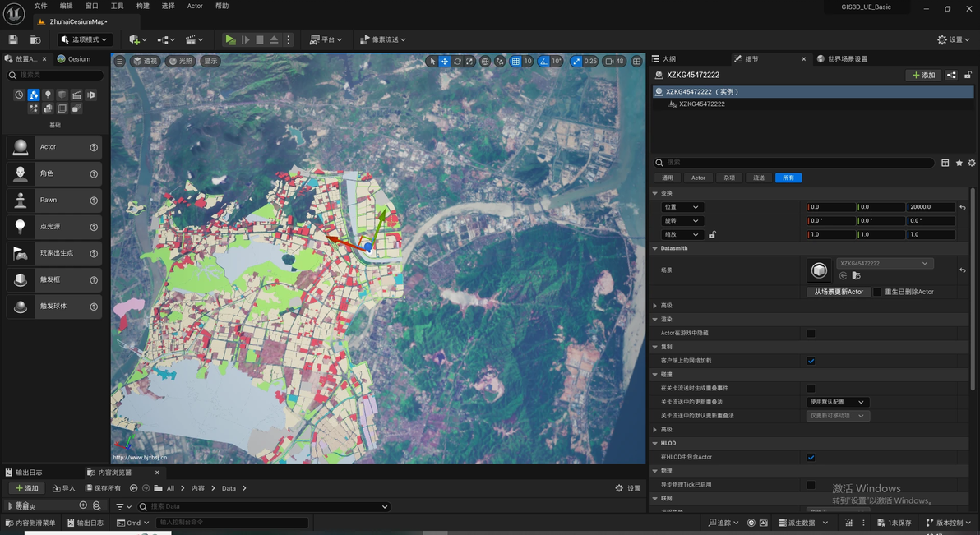Screen dimensions: 980x535
Task: Click the favorites star icon in details panel
Action: pyautogui.click(x=959, y=163)
